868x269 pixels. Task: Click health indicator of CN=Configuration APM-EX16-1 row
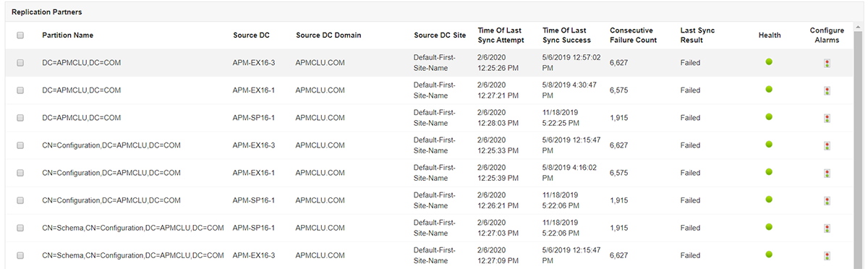point(769,171)
